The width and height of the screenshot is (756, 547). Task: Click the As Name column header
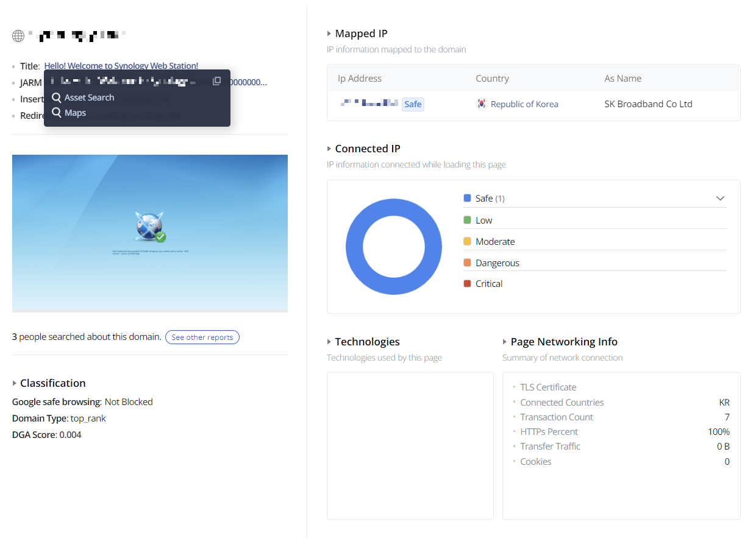tap(622, 79)
